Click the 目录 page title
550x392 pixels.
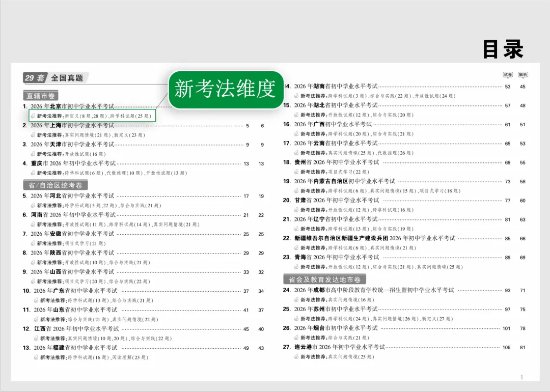coord(503,49)
